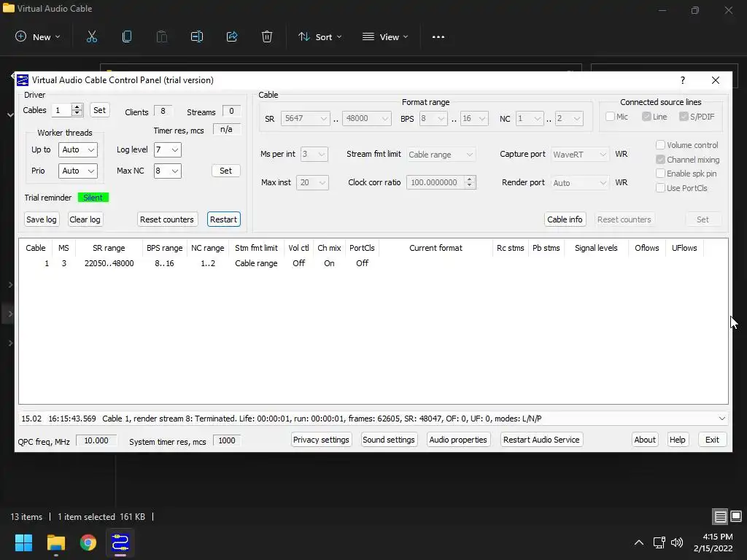Click the Help button

677,440
